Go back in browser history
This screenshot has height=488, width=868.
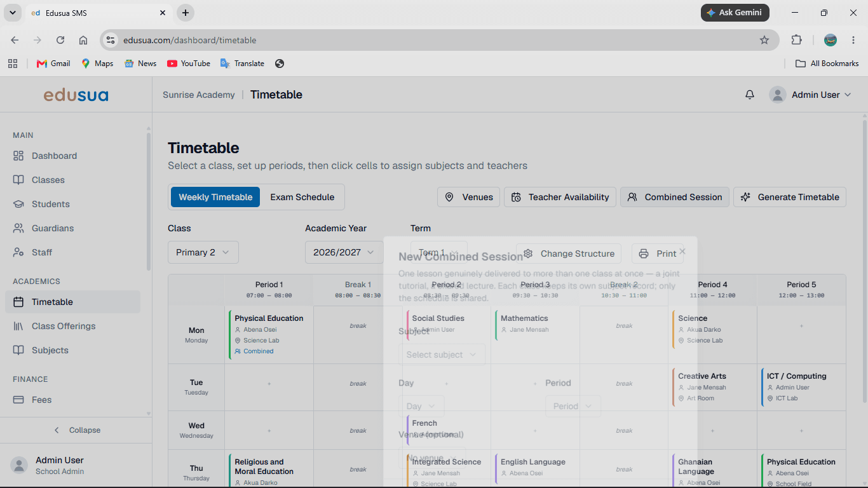click(x=15, y=40)
